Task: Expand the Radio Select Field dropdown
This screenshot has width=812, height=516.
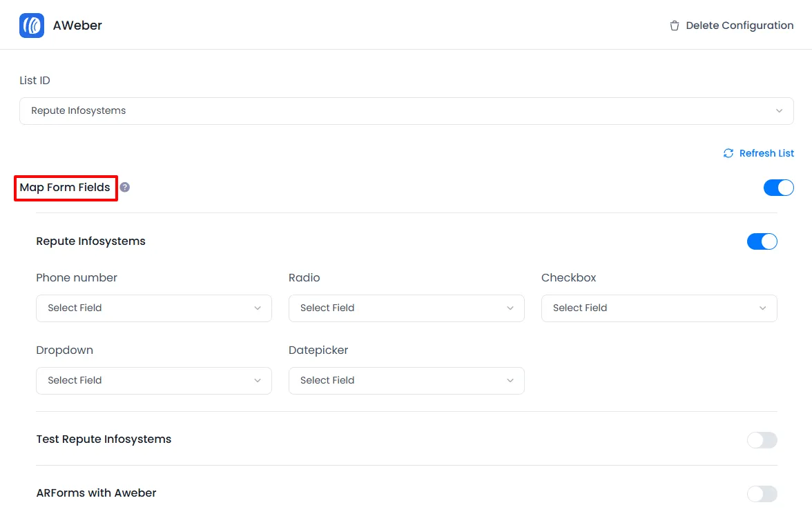Action: [406, 308]
